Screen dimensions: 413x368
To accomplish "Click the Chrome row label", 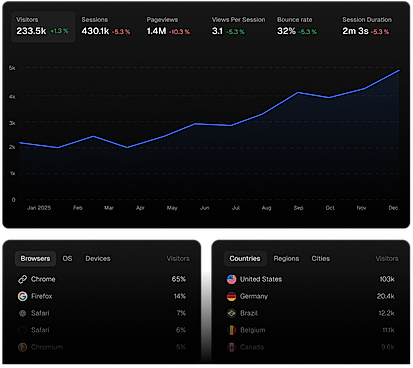I will (43, 279).
